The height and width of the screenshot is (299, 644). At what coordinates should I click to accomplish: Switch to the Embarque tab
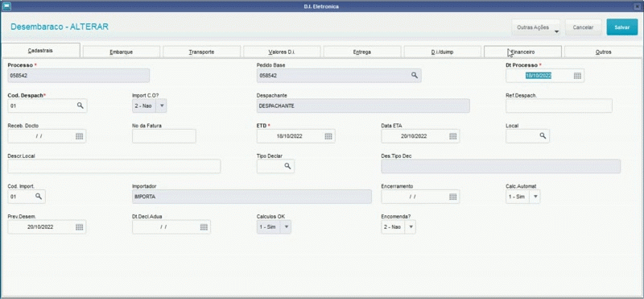pos(122,52)
